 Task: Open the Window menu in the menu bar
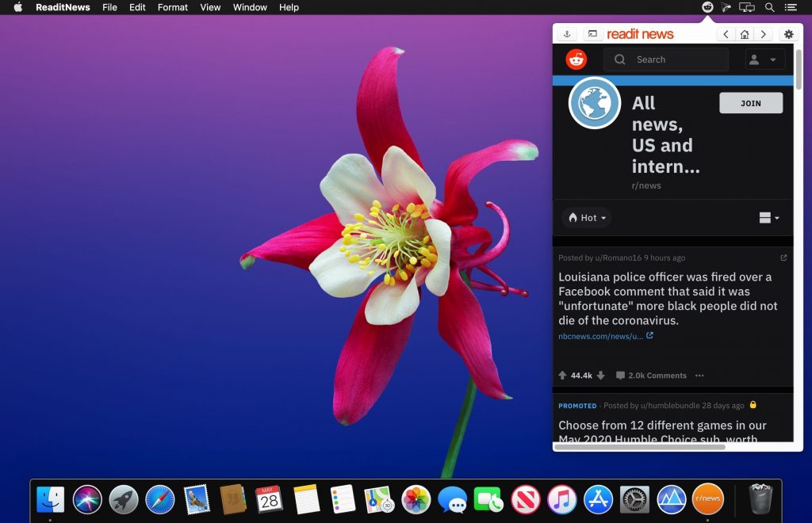(x=250, y=7)
